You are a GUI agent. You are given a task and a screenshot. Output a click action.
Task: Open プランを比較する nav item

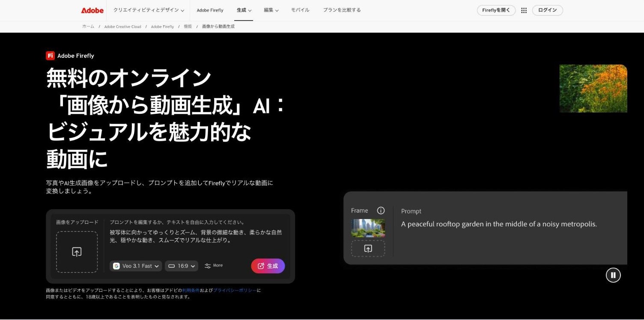pos(342,10)
